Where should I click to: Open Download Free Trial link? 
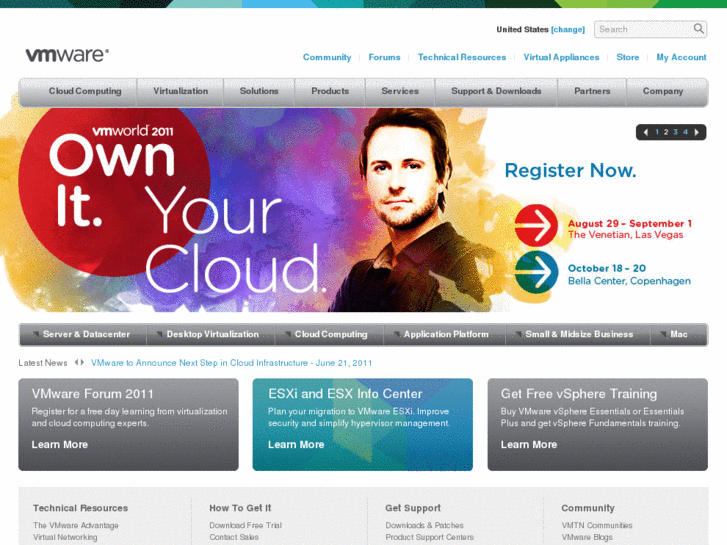tap(245, 525)
